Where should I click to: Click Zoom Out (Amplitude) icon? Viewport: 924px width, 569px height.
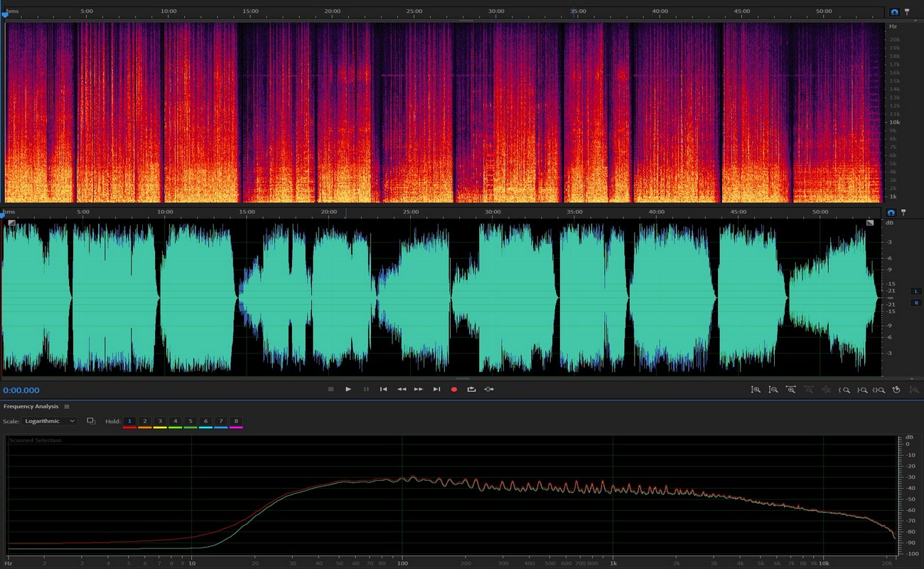[773, 390]
